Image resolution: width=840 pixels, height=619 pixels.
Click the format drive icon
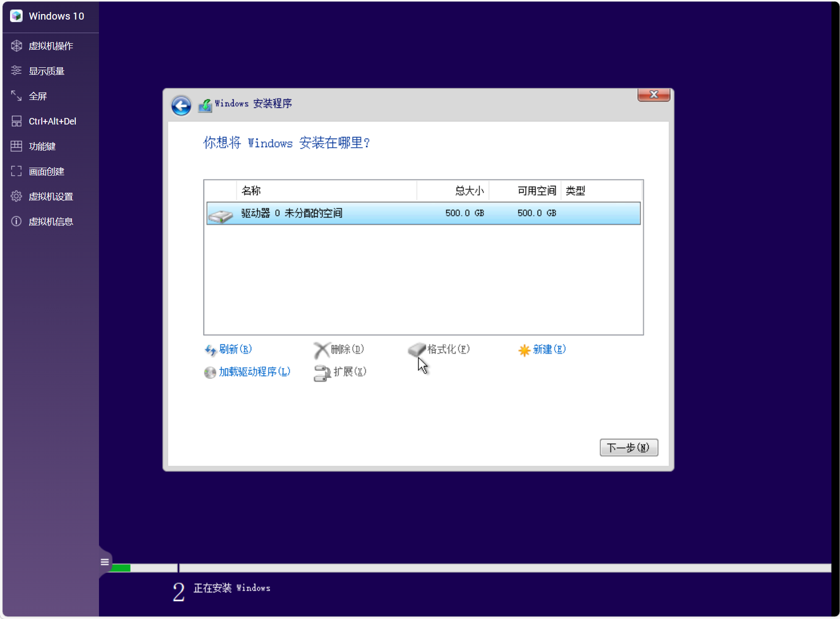coord(417,349)
